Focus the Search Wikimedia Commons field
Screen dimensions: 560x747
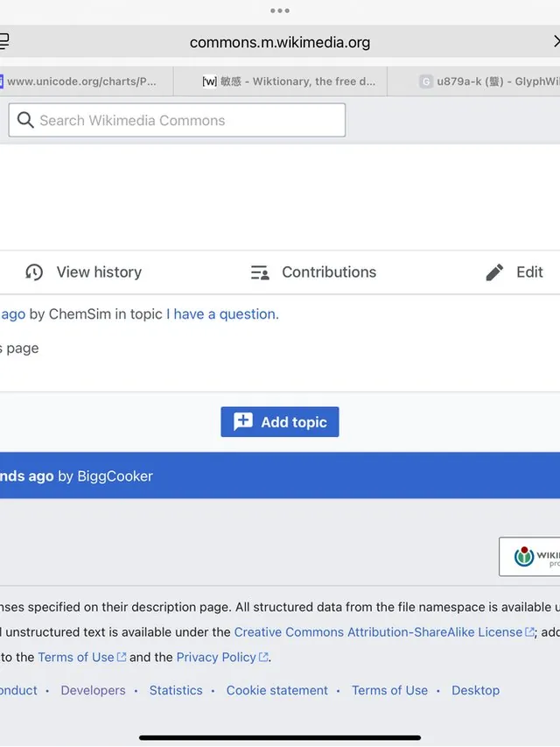(177, 120)
